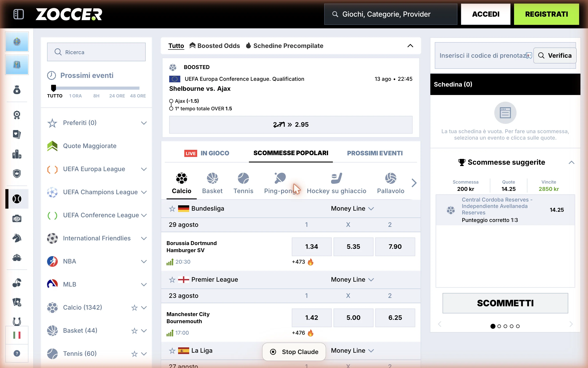Screen dimensions: 588x368
Task: Favorite the La Liga star
Action: (x=172, y=350)
